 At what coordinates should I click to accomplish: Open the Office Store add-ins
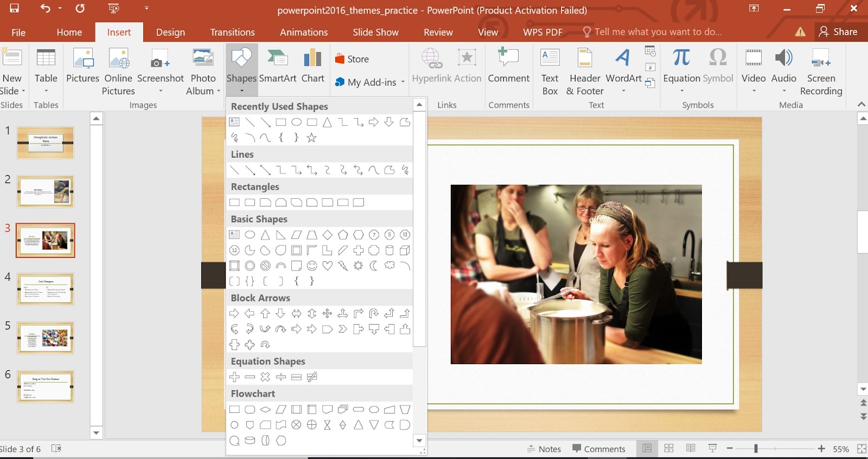(352, 59)
